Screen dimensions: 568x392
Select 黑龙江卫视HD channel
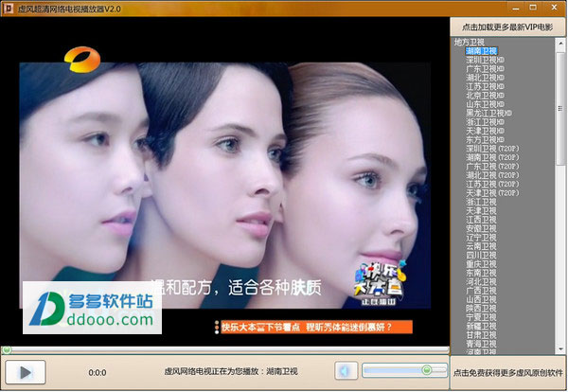[x=489, y=113]
